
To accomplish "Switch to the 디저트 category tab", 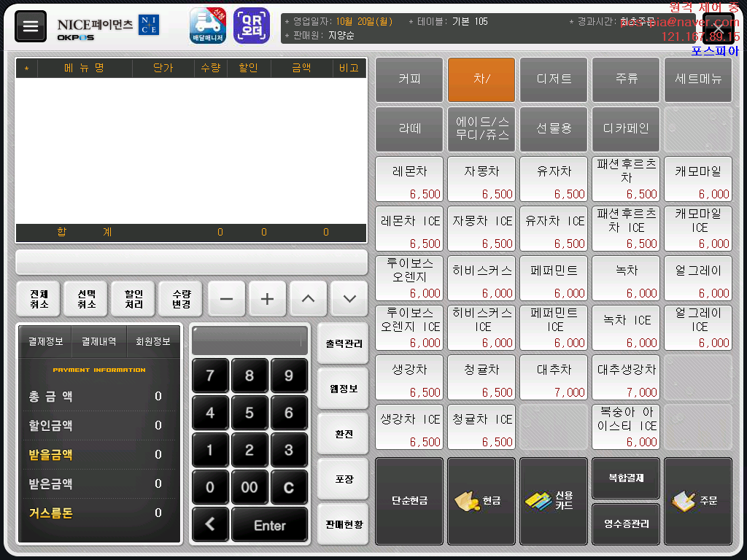I will [553, 79].
